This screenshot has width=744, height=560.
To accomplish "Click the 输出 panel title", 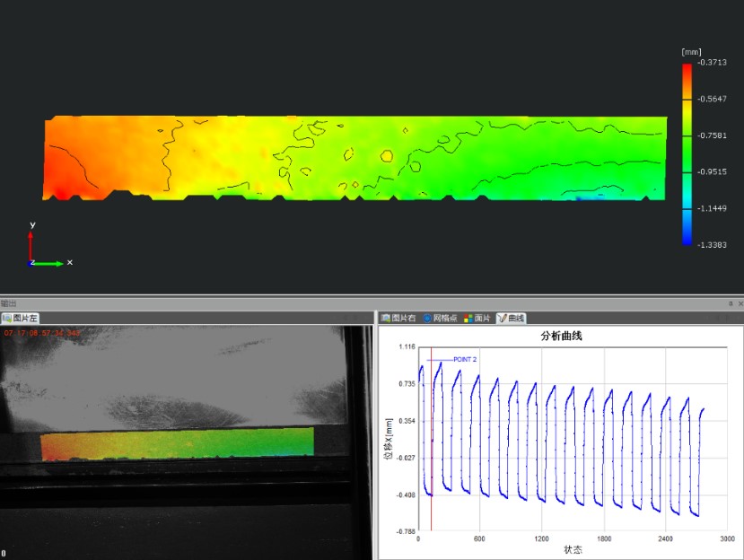I will coord(9,303).
